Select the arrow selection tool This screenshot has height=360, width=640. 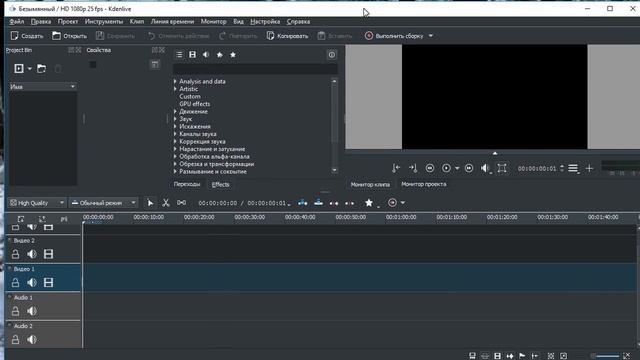tap(150, 203)
